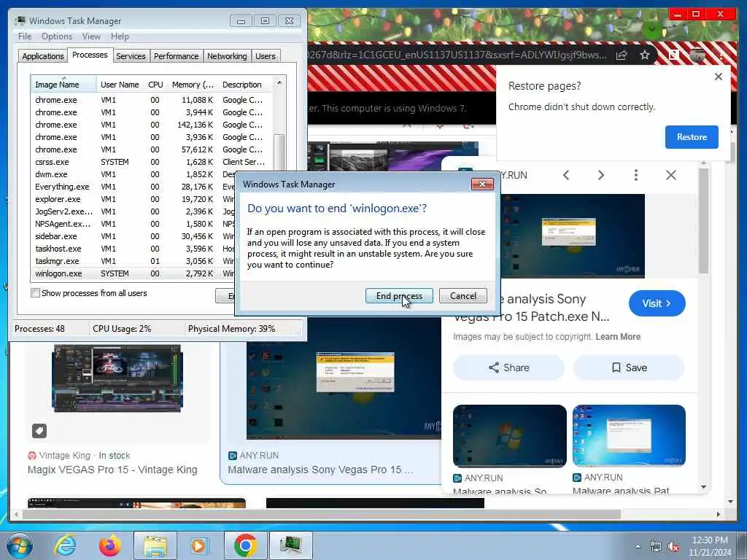Screen dimensions: 747x560
Task: Sort processes by User Name column
Action: 120,85
